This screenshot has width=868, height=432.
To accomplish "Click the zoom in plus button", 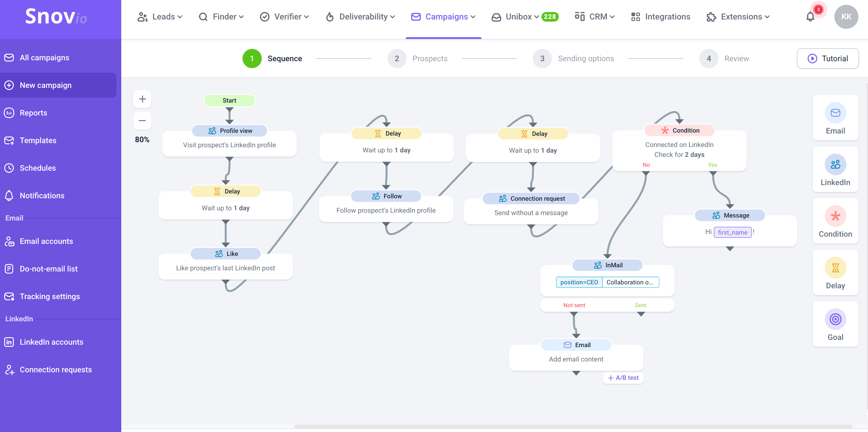I will point(142,99).
